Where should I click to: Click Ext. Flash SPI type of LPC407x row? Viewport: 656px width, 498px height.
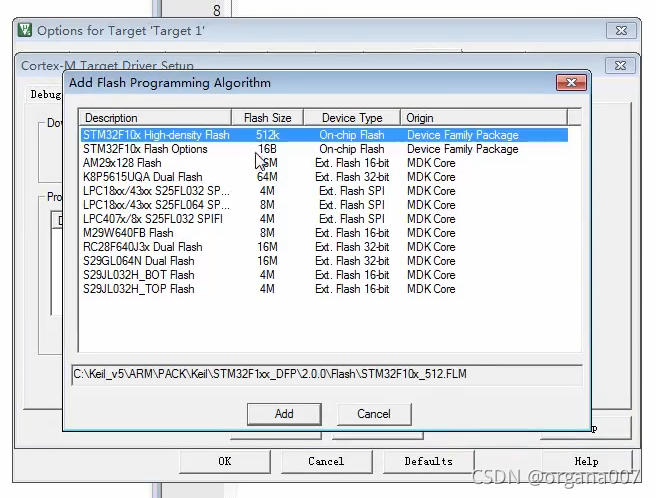[352, 219]
